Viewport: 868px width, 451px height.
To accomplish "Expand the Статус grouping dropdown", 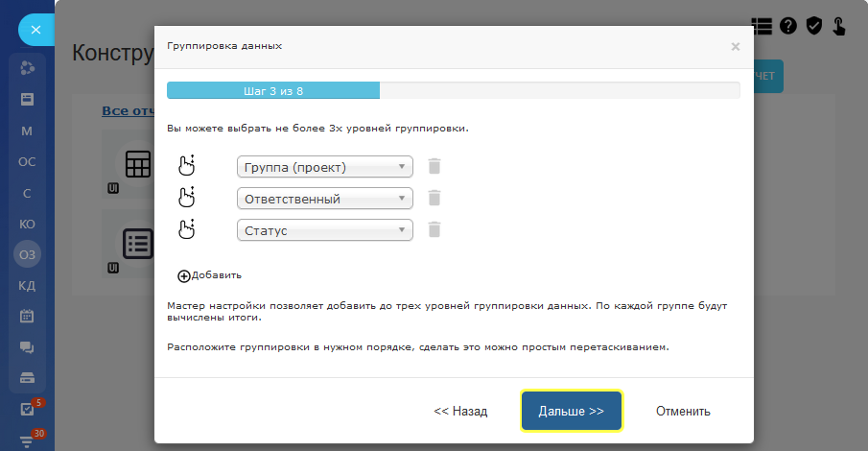I will coord(324,230).
